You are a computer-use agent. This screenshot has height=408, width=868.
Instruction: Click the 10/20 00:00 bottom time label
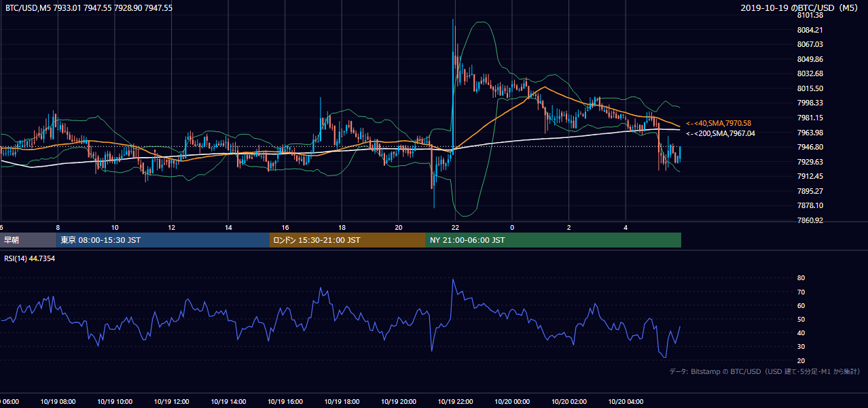[x=512, y=402]
